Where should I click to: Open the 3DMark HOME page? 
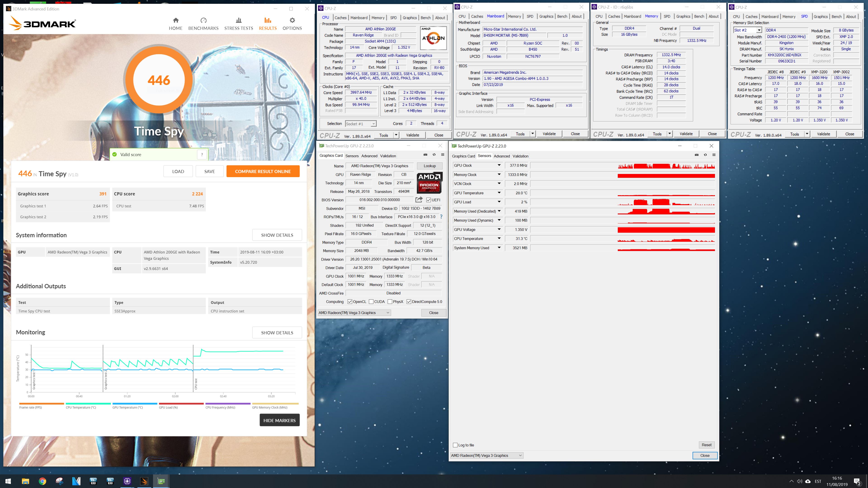pos(176,24)
